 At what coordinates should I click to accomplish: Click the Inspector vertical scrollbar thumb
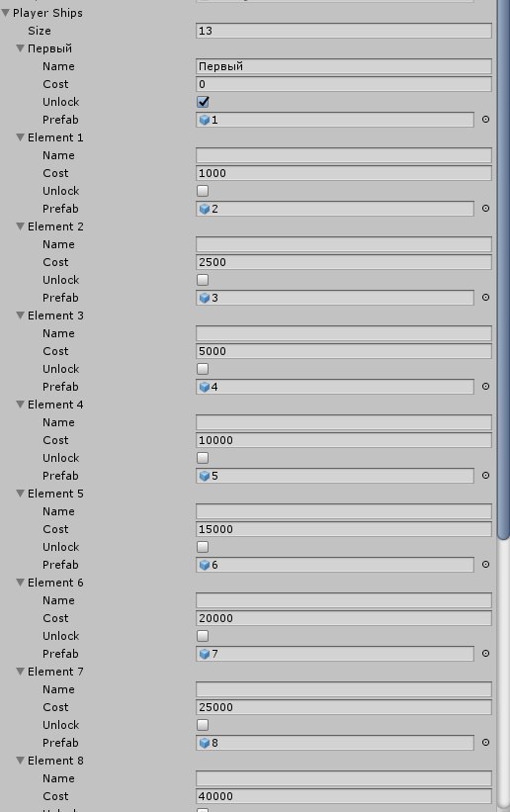(503, 269)
